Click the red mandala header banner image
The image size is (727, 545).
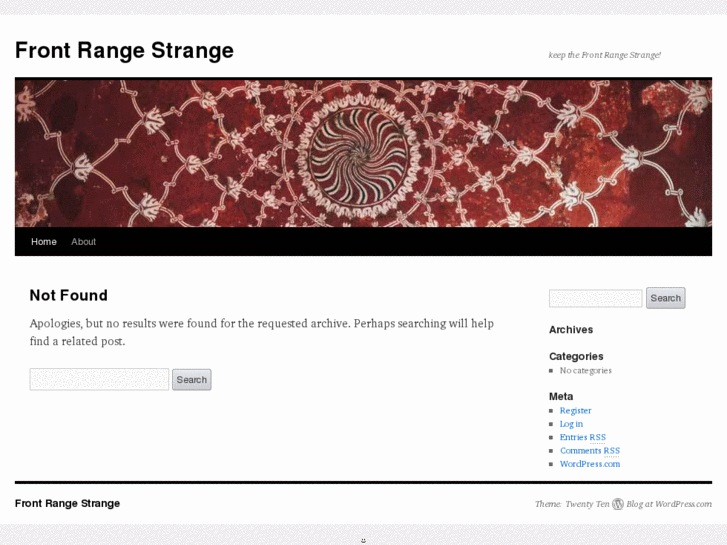(x=363, y=153)
